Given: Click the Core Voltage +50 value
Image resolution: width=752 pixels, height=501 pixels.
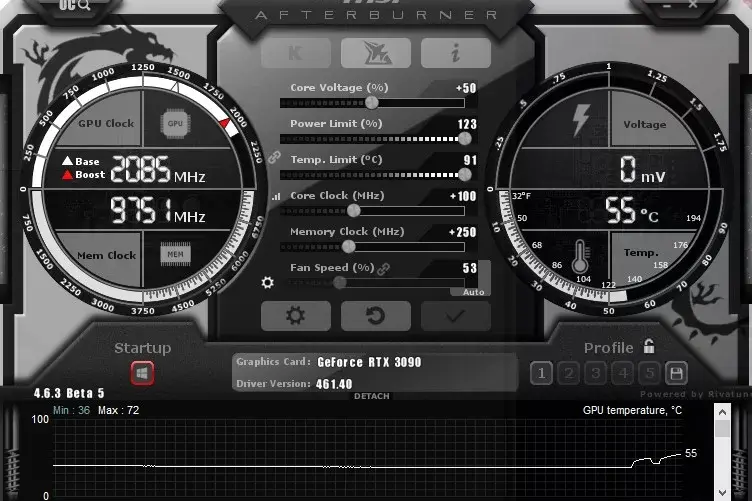Looking at the screenshot, I should point(466,88).
